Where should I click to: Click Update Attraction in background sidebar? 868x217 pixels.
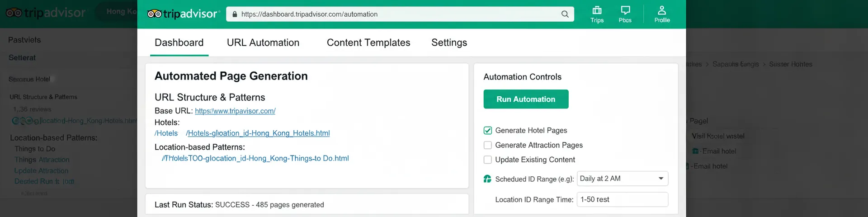click(41, 170)
